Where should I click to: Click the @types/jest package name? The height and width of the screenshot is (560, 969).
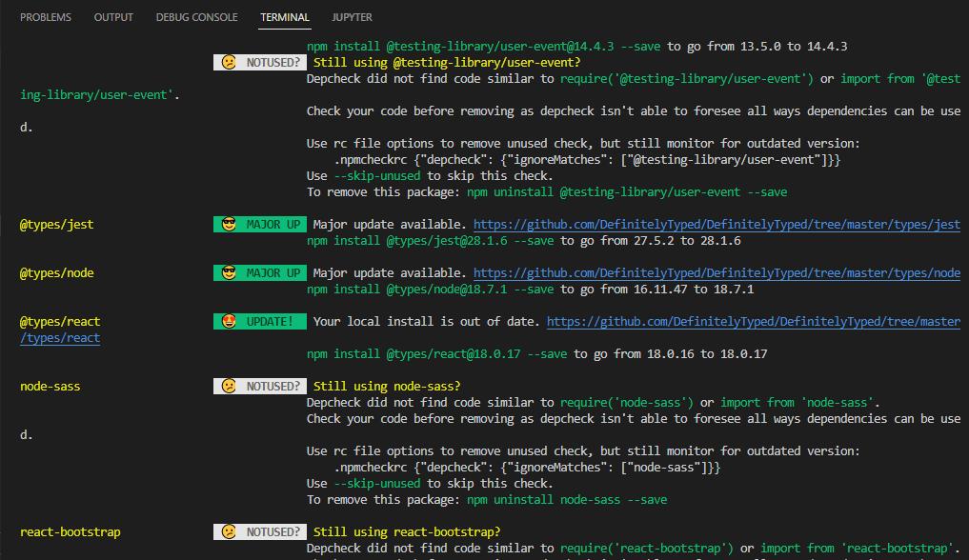(x=56, y=225)
